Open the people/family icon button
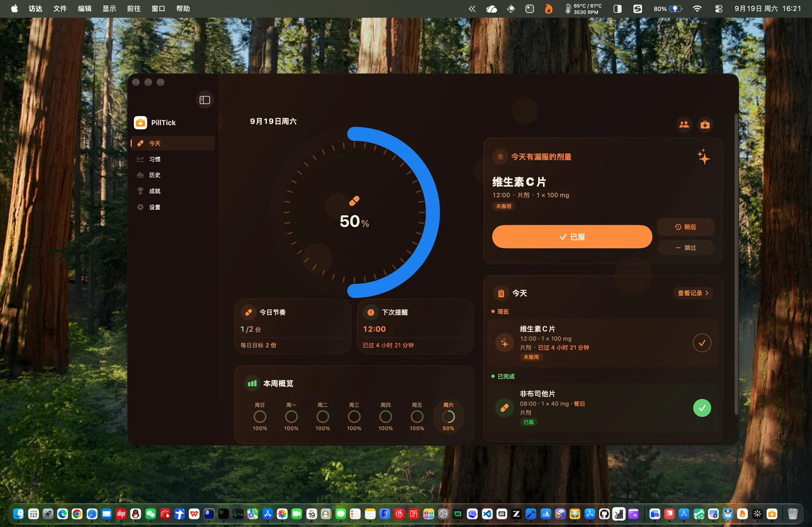 pyautogui.click(x=684, y=125)
